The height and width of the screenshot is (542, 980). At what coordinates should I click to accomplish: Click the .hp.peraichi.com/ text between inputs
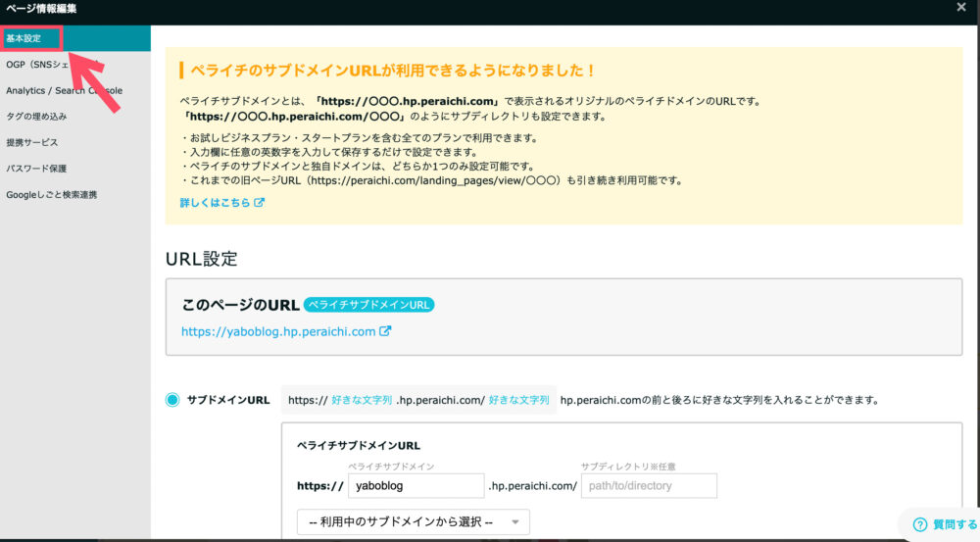click(532, 486)
